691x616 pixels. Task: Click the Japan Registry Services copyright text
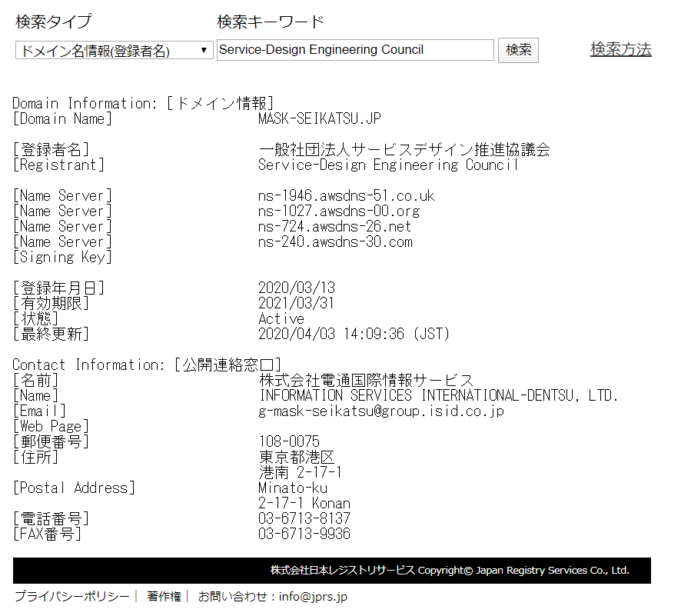click(450, 571)
